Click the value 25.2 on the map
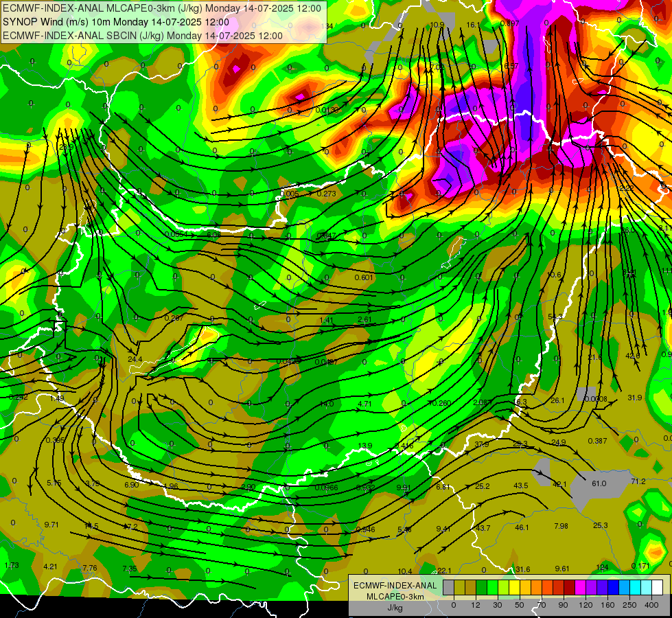This screenshot has width=672, height=618. click(x=483, y=486)
